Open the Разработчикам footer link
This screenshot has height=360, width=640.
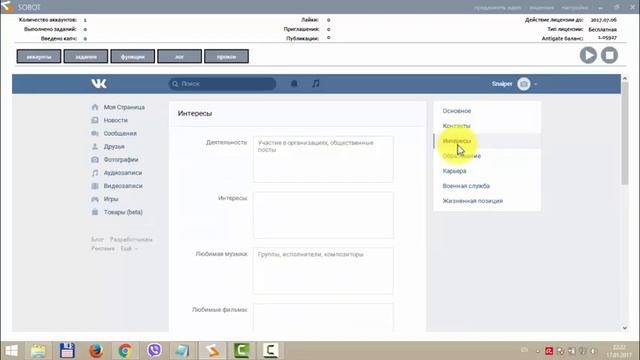pyautogui.click(x=131, y=239)
